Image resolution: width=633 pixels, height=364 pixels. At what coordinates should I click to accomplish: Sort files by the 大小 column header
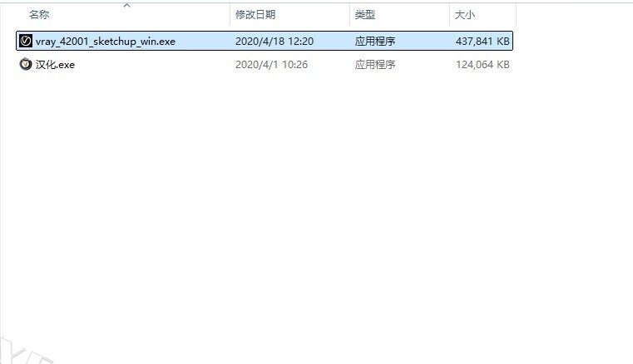click(x=463, y=15)
